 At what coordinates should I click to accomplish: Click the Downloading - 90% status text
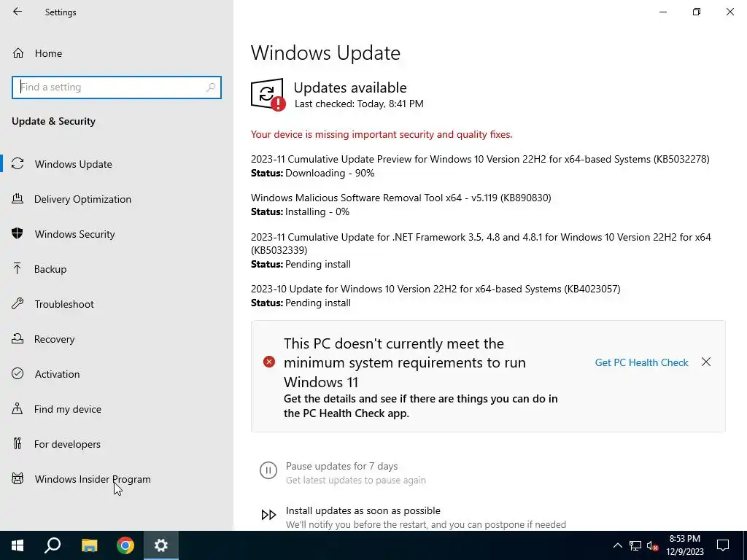pos(330,174)
